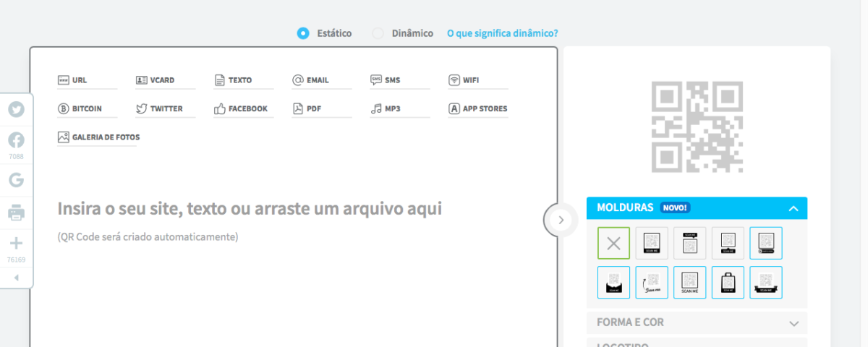
Task: Choose the PDF content type
Action: (x=321, y=108)
